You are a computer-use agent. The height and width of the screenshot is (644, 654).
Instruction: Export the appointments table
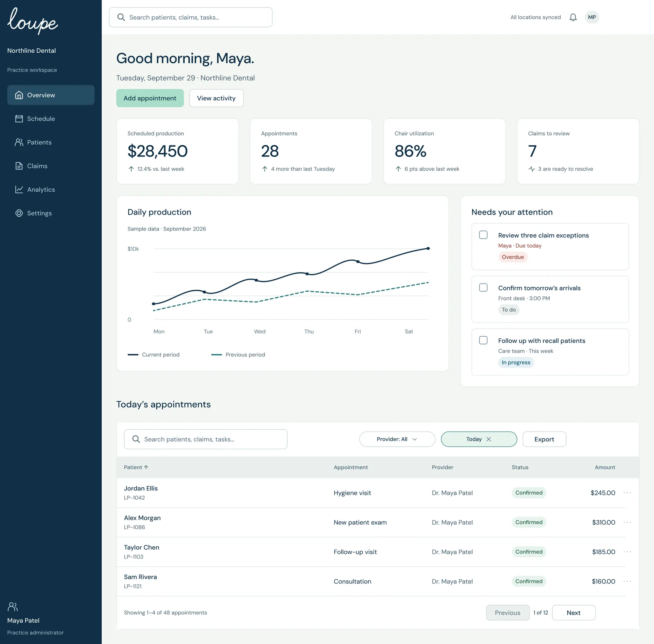(544, 439)
